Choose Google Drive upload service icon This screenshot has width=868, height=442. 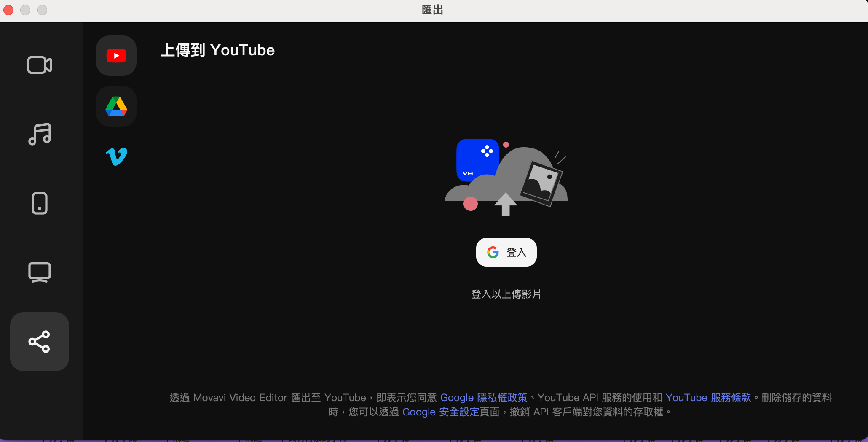116,106
